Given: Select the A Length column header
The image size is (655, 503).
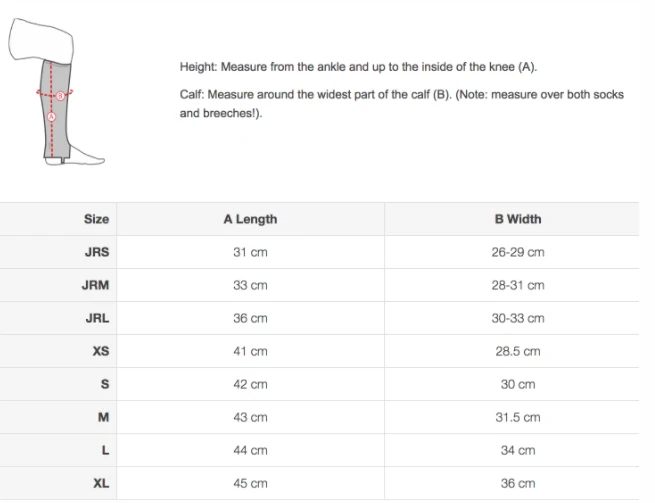Looking at the screenshot, I should (250, 219).
